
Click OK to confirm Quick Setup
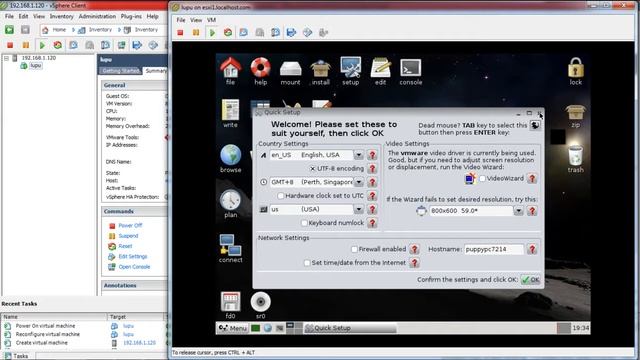click(x=531, y=280)
